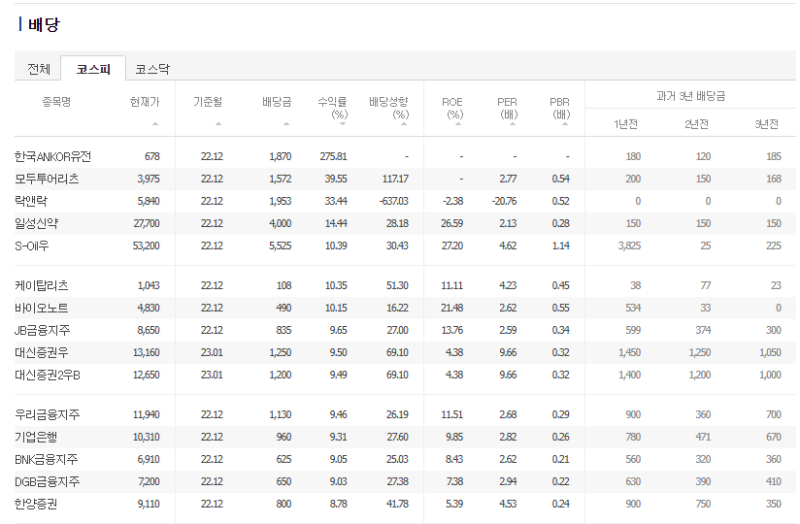Open stock 락앤락
This screenshot has width=800, height=524.
[x=31, y=201]
